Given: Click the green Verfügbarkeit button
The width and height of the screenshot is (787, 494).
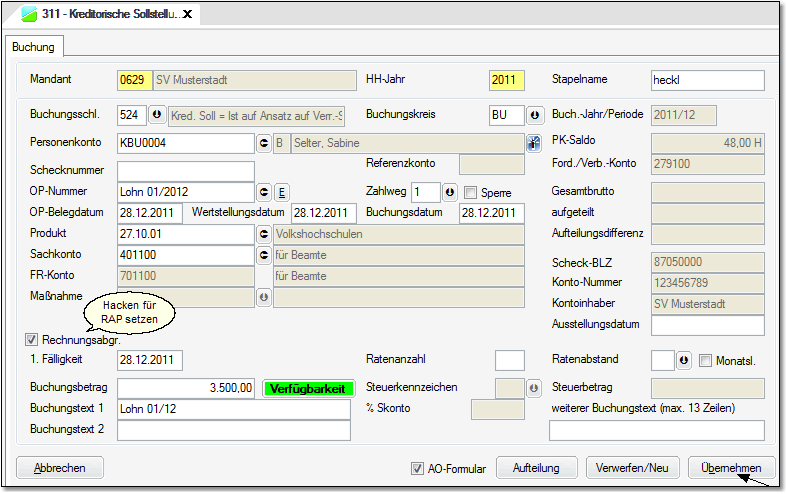Looking at the screenshot, I should [309, 388].
